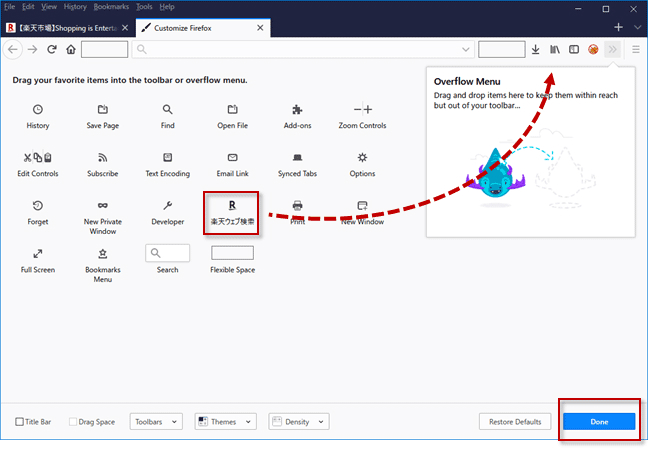
Task: Click the Done button
Action: [599, 422]
